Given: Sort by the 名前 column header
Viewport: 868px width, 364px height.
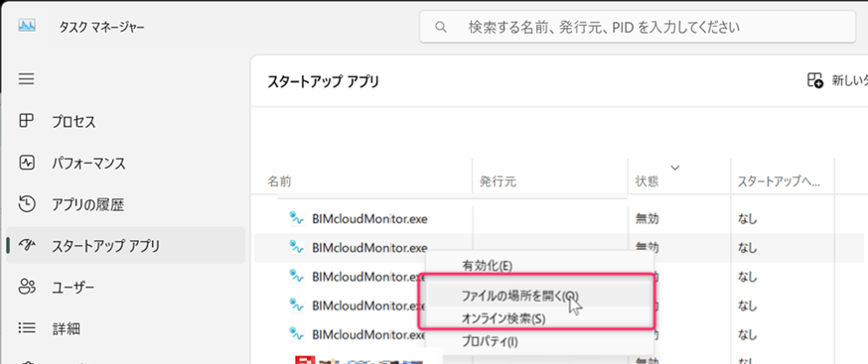Looking at the screenshot, I should (279, 182).
